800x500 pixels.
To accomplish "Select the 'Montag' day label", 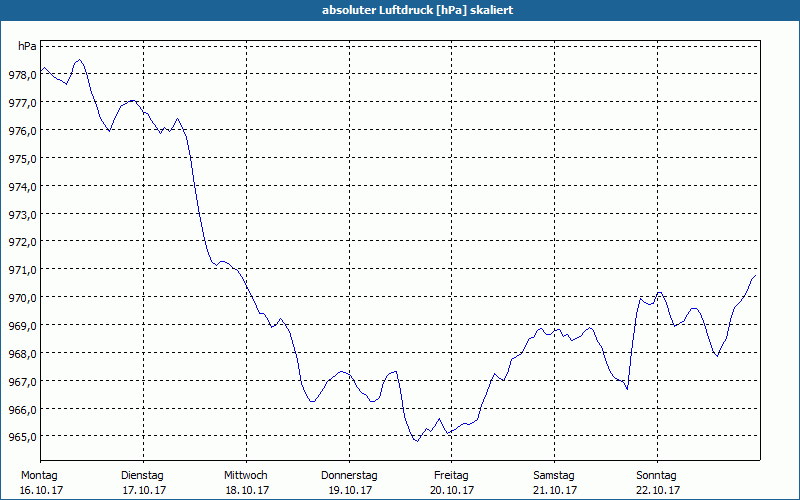I will coord(39,476).
